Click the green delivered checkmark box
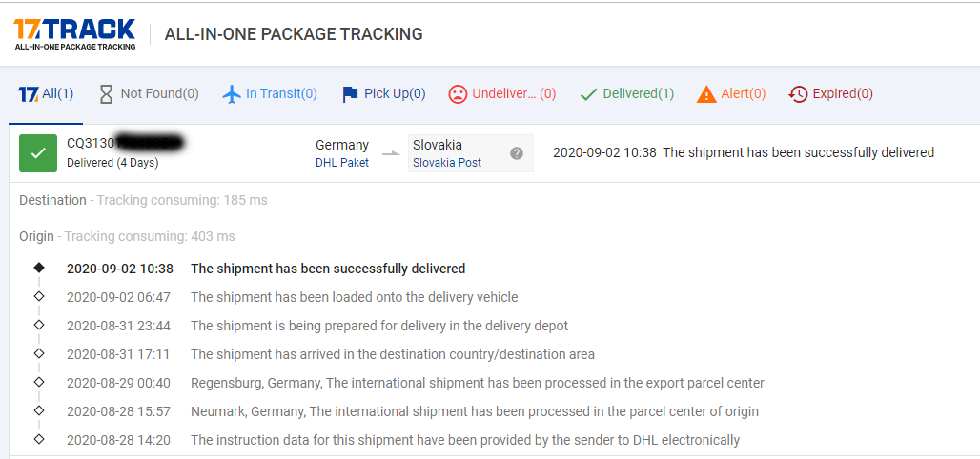 click(x=38, y=153)
